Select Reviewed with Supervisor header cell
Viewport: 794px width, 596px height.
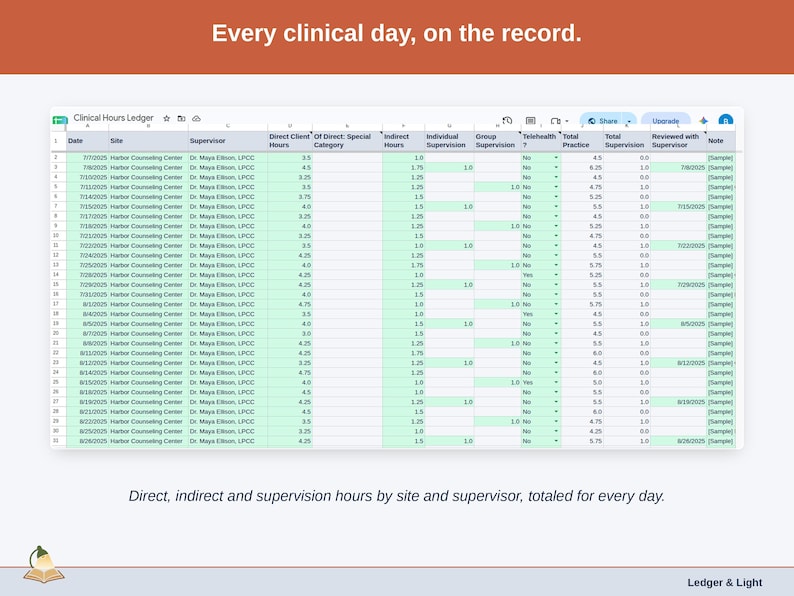[678, 141]
